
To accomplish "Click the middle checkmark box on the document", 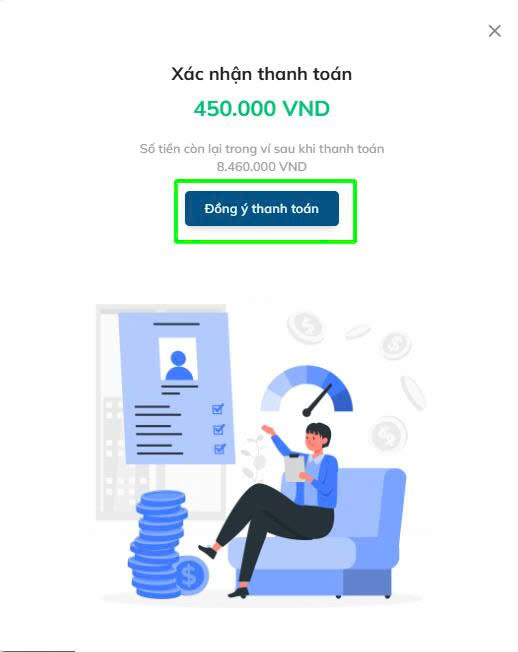I will (219, 429).
